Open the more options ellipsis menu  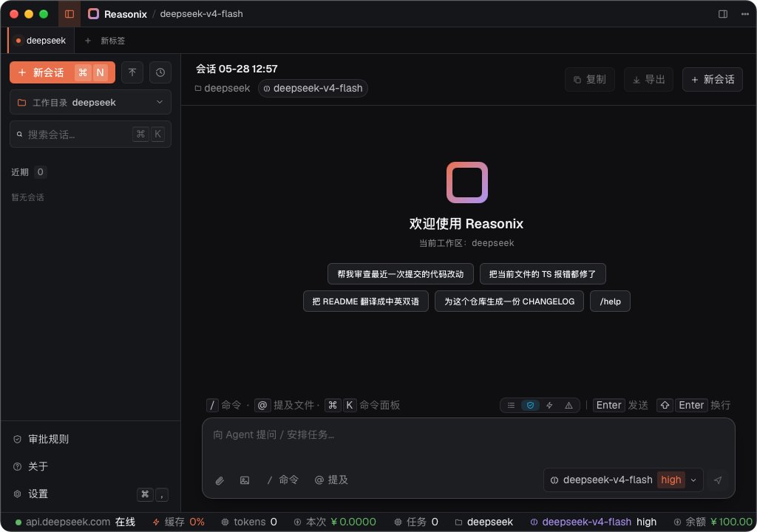(745, 14)
